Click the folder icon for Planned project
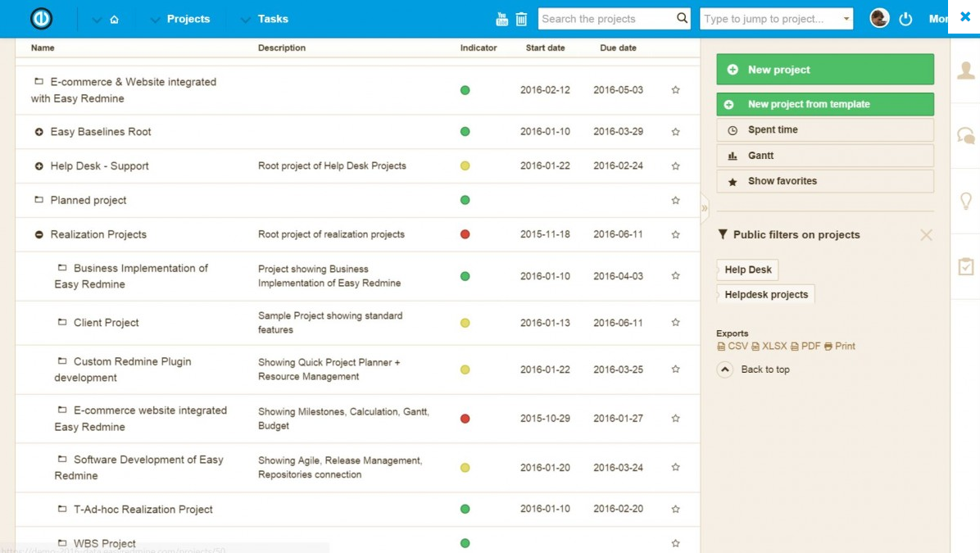The width and height of the screenshot is (980, 553). 39,199
